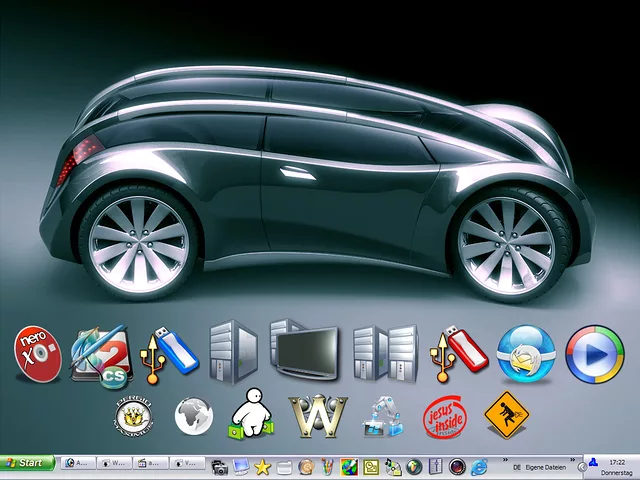The width and height of the screenshot is (640, 480).
Task: Click the yellow warning sign icon
Action: click(x=505, y=416)
